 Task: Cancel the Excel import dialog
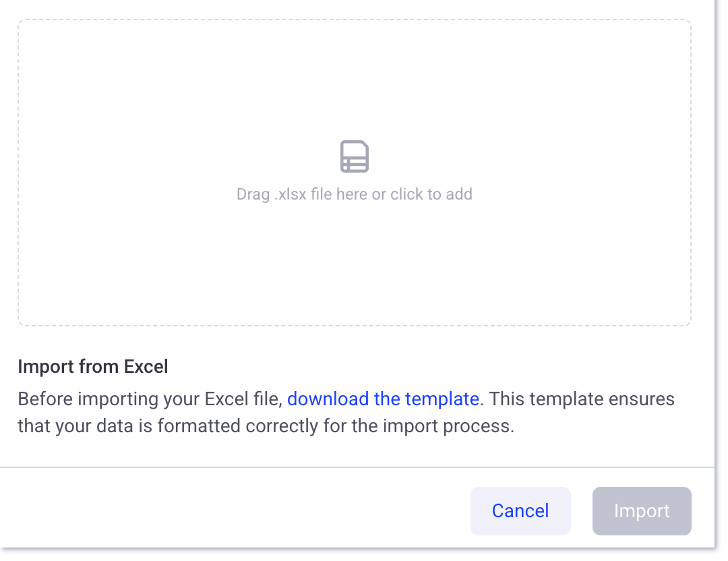point(520,511)
